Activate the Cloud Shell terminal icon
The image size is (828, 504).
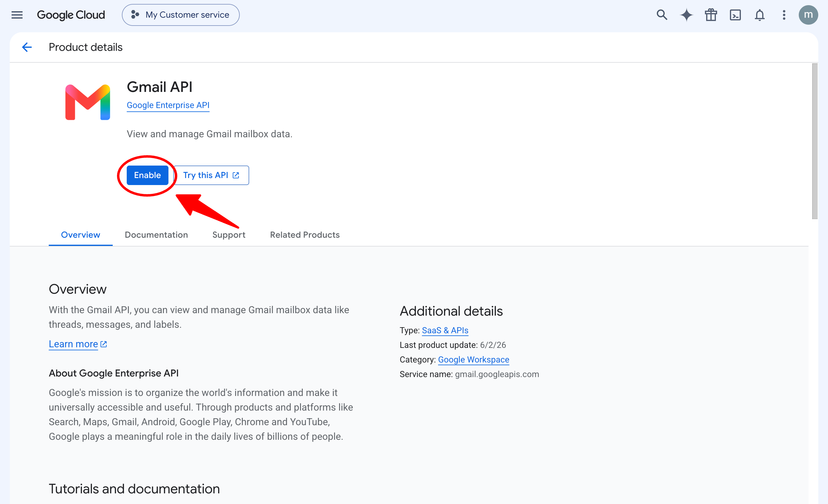point(735,15)
